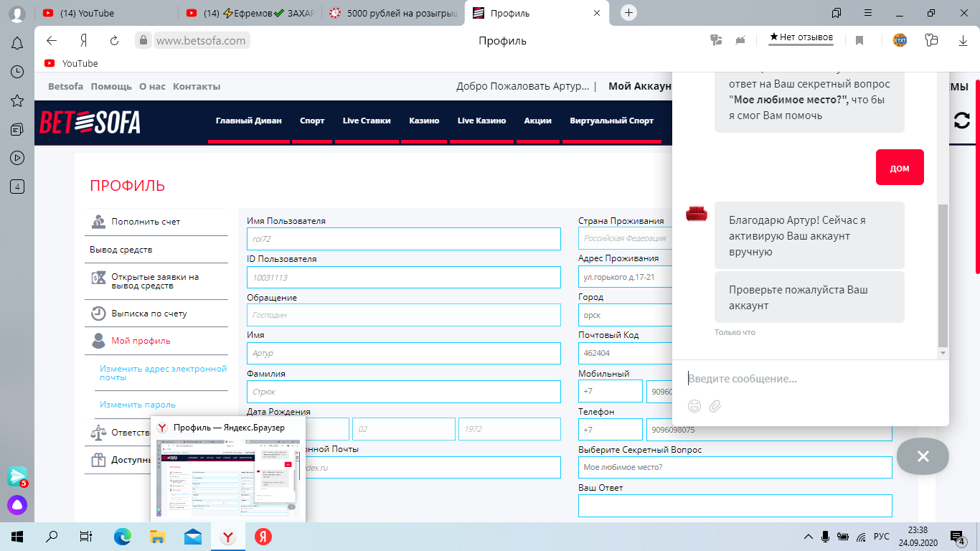
Task: Open the Yandex Alice assistant icon
Action: pyautogui.click(x=17, y=505)
